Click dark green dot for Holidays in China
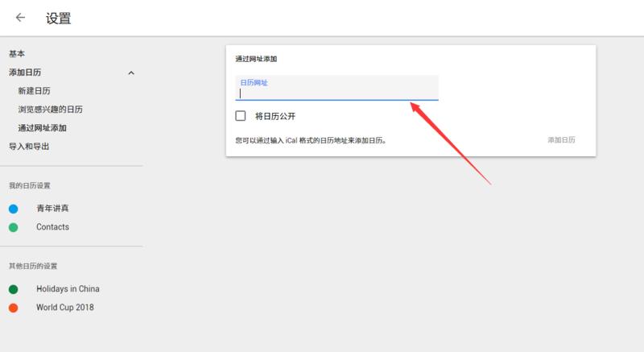644x352 pixels. click(x=13, y=289)
